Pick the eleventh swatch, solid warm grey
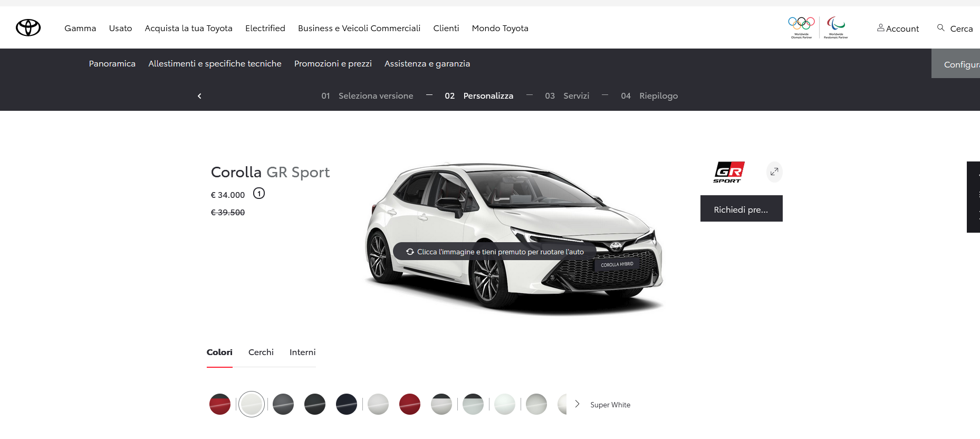Viewport: 980px width, 439px height. click(x=536, y=404)
